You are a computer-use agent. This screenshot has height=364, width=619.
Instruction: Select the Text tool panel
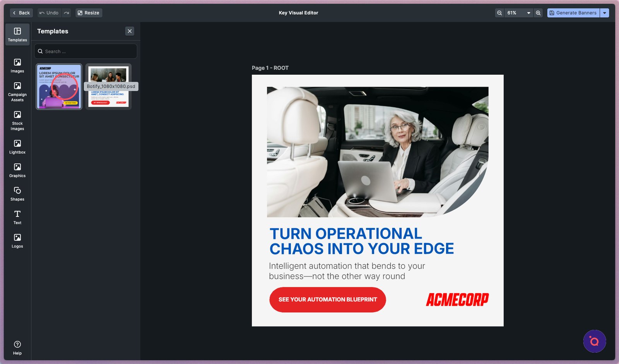17,217
